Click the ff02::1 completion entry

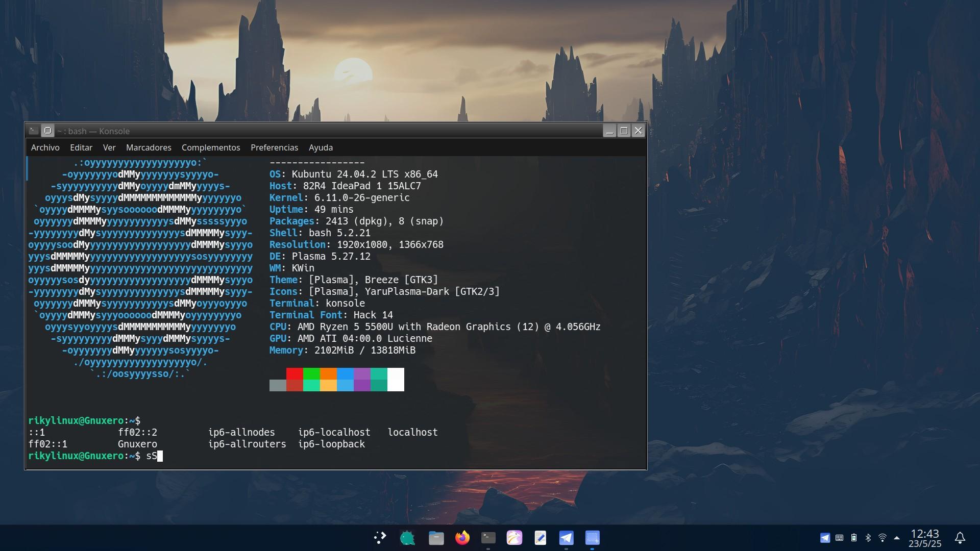tap(47, 444)
